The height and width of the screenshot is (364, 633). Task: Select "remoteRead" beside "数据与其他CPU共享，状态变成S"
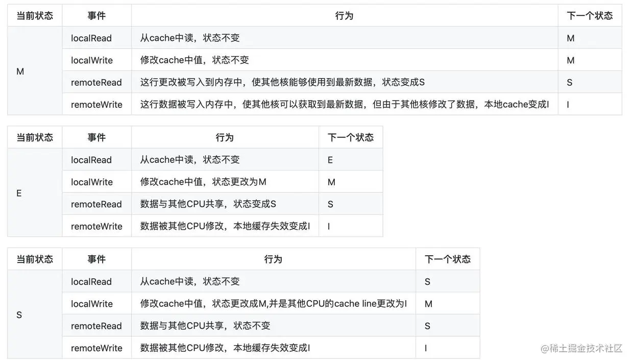96,204
